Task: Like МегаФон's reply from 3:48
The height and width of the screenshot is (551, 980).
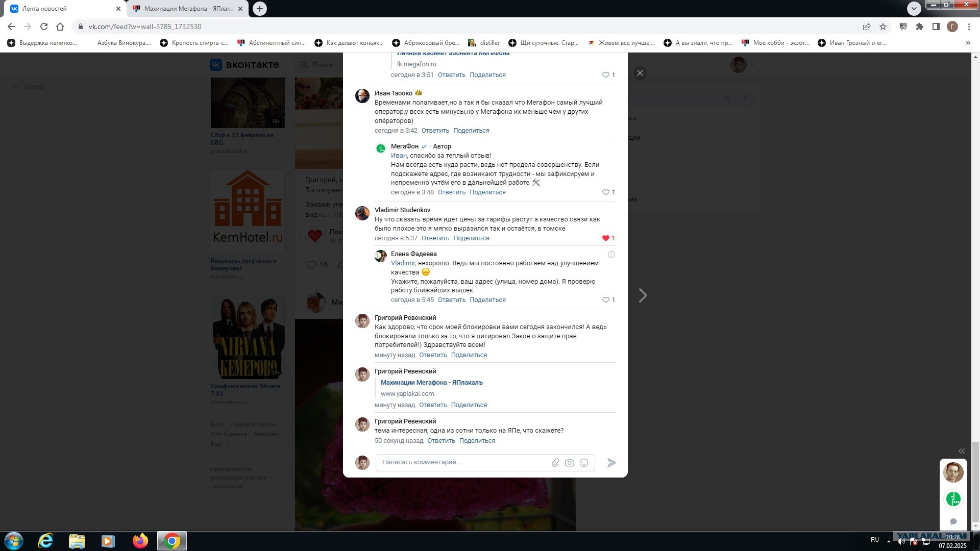Action: [606, 192]
